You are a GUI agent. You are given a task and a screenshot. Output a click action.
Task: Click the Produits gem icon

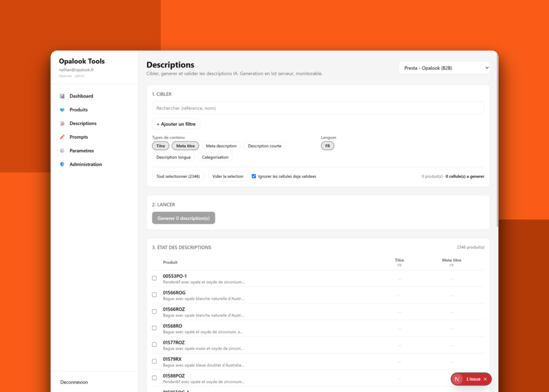pos(62,109)
